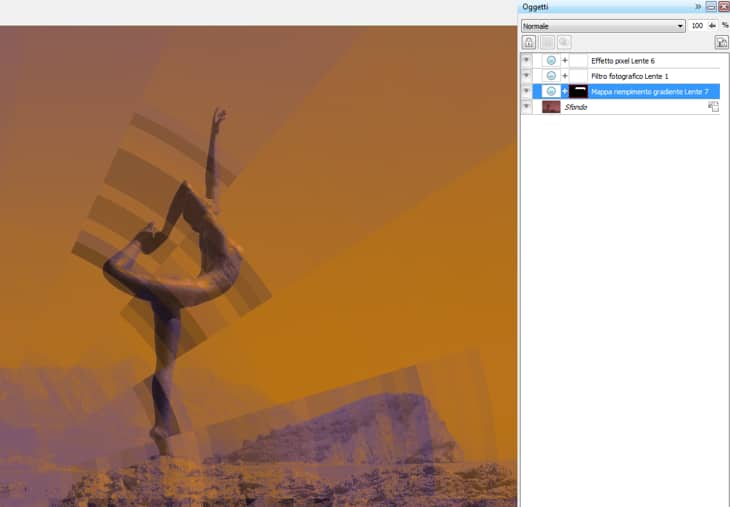This screenshot has width=730, height=507.
Task: Click the icon at right of Oggetti toolbar
Action: point(720,42)
